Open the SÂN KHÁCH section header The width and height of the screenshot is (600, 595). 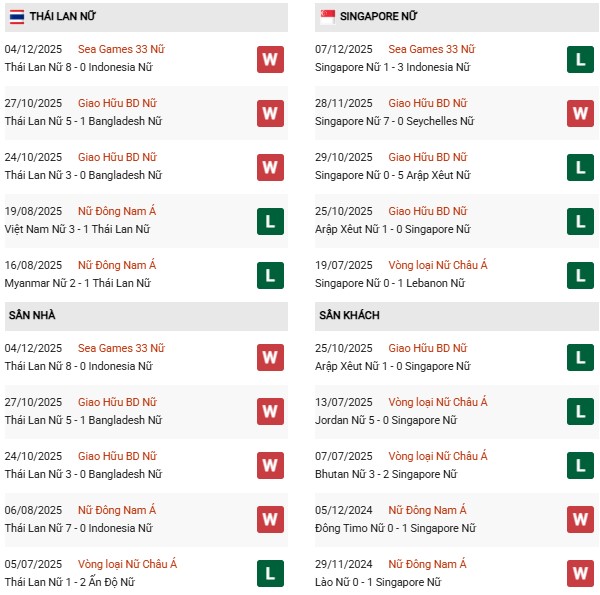(349, 315)
